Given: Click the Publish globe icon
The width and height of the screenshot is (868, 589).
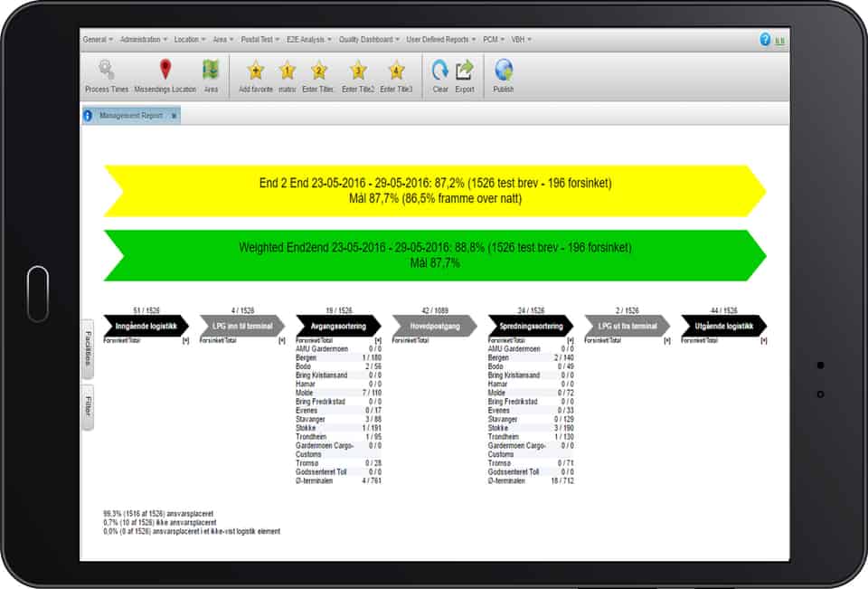Looking at the screenshot, I should [504, 70].
